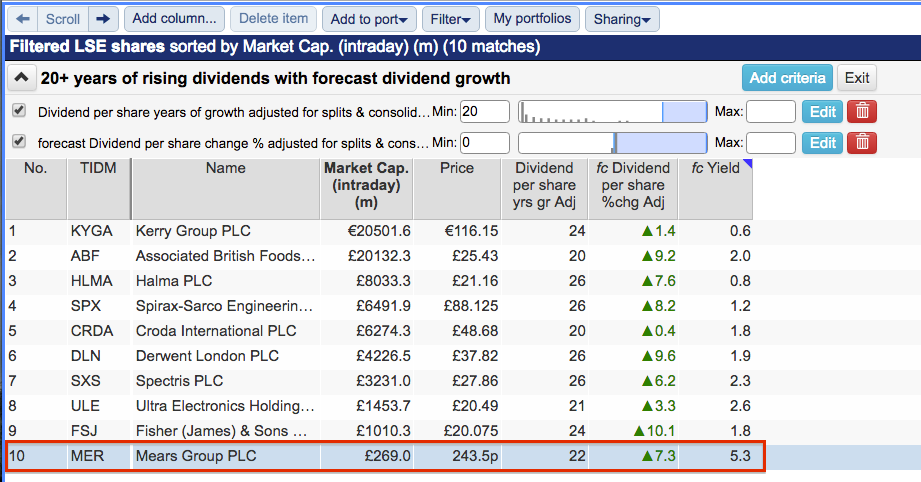Click Max field for dividend years criterion
921x482 pixels.
coord(771,112)
